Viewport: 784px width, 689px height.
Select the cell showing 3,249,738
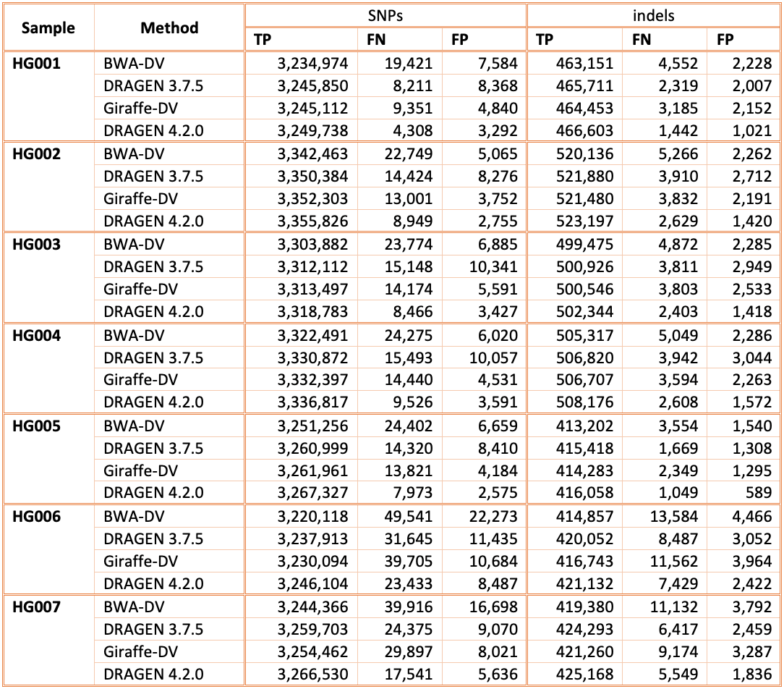tap(312, 131)
